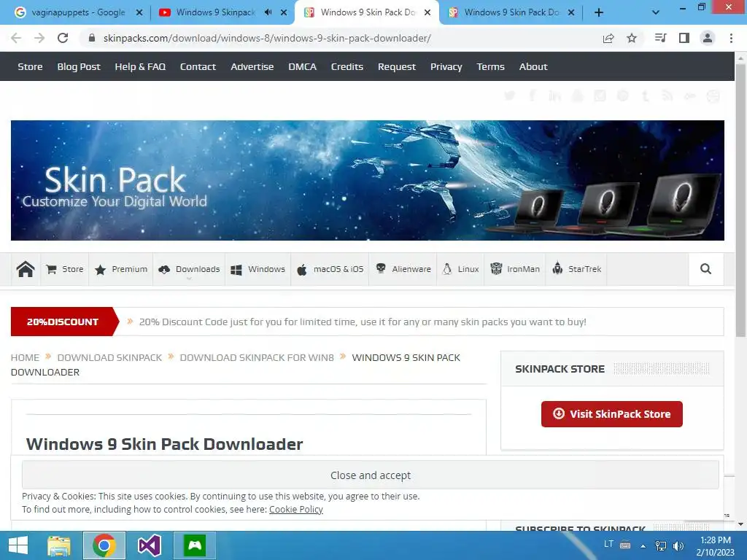Mute the Windows 9 Skinpack YouTube tab
The height and width of the screenshot is (560, 747).
coord(268,12)
